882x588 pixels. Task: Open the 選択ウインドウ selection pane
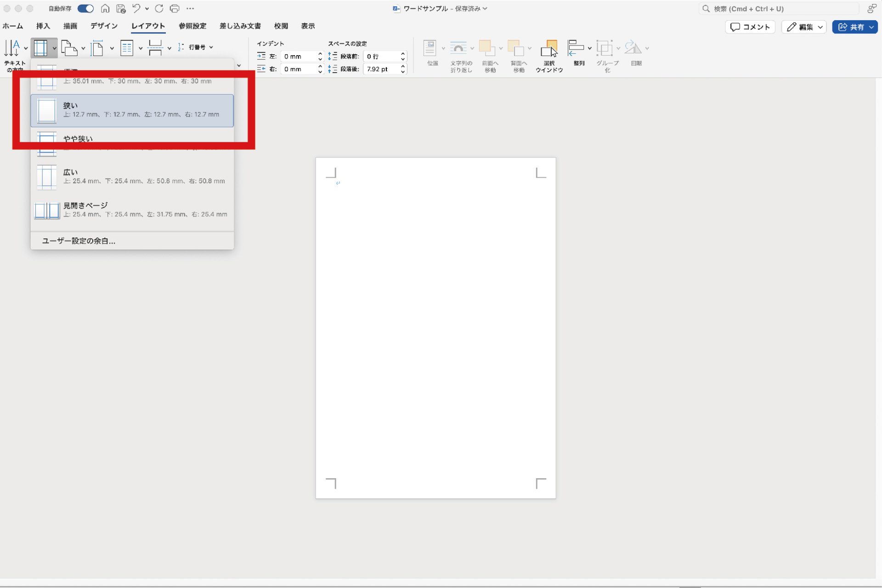point(549,55)
